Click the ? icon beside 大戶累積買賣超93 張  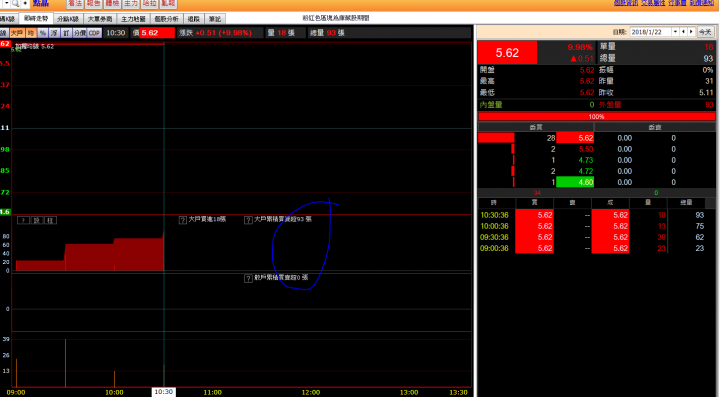[248, 220]
